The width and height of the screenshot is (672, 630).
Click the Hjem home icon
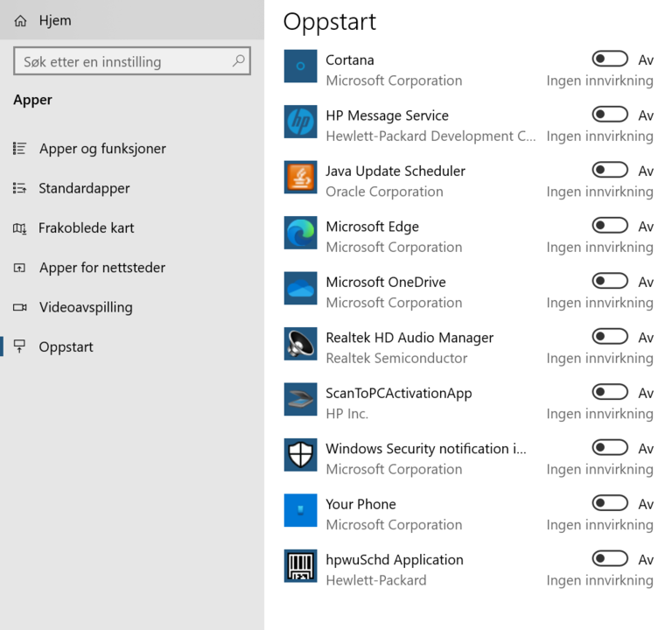pos(20,21)
